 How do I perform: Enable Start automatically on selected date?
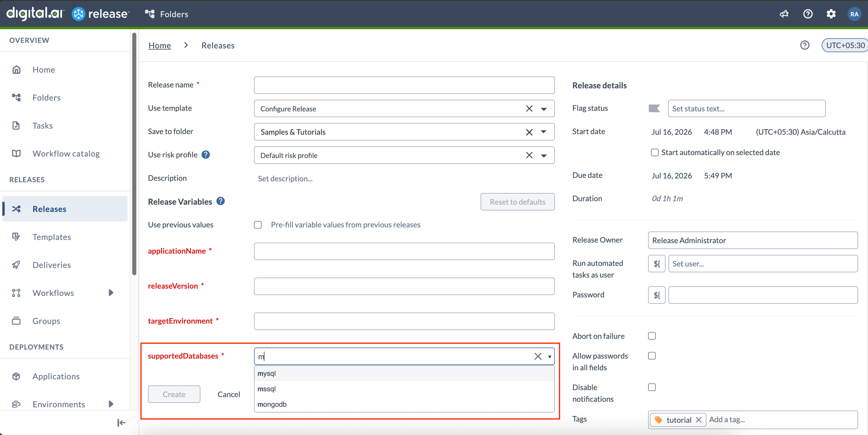654,152
